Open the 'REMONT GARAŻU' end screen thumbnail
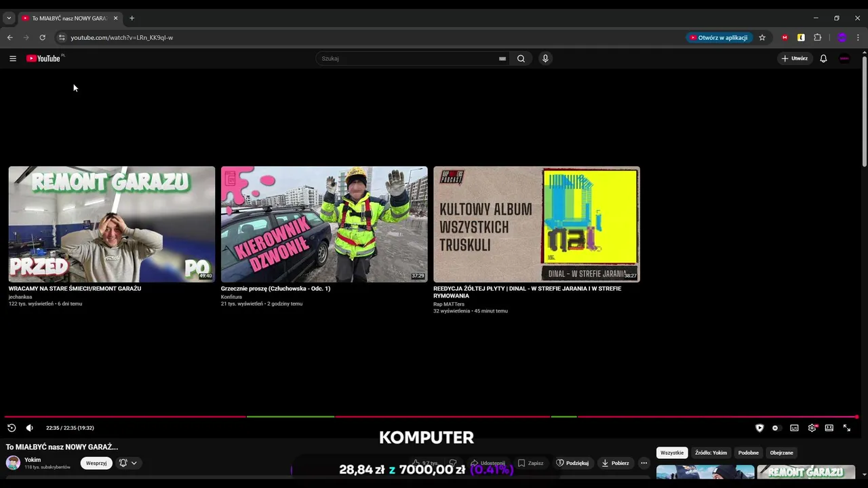The height and width of the screenshot is (488, 868). 112,224
